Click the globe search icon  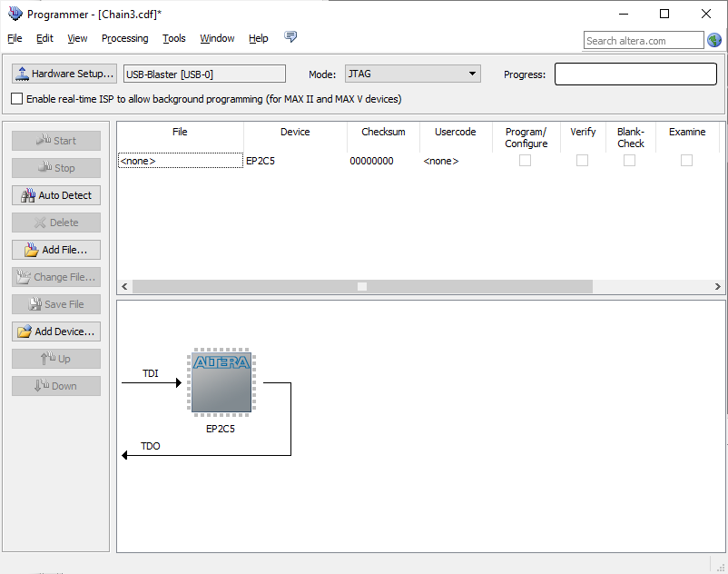(714, 40)
